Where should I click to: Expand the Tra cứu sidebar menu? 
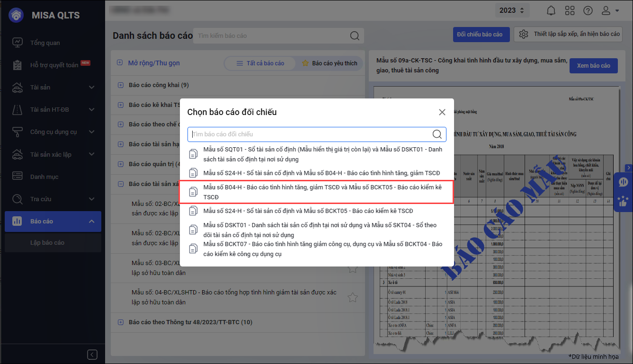[92, 199]
